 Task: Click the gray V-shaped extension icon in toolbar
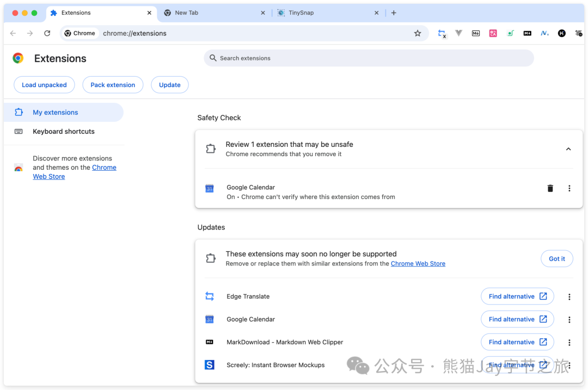tap(458, 33)
